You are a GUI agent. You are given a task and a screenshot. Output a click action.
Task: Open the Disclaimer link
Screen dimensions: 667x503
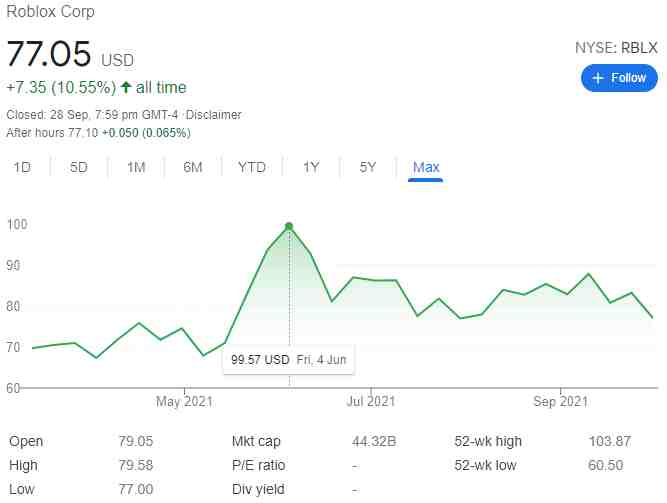214,115
